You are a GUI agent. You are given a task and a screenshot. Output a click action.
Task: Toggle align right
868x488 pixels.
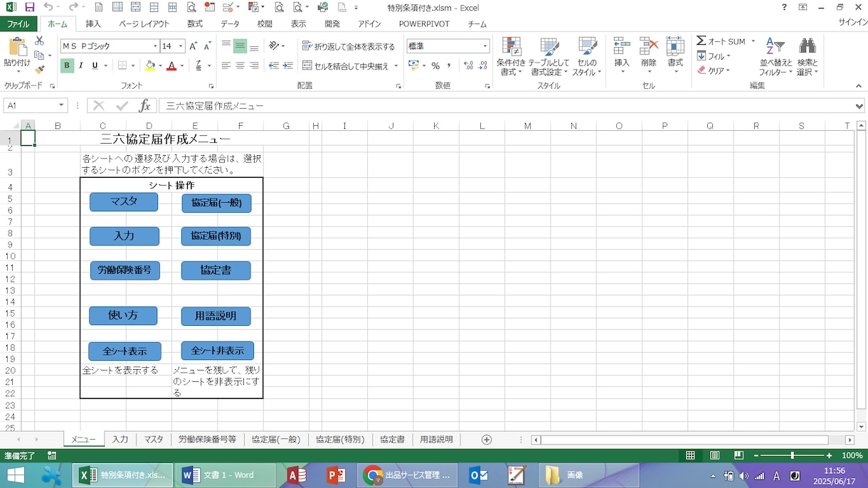click(x=254, y=65)
